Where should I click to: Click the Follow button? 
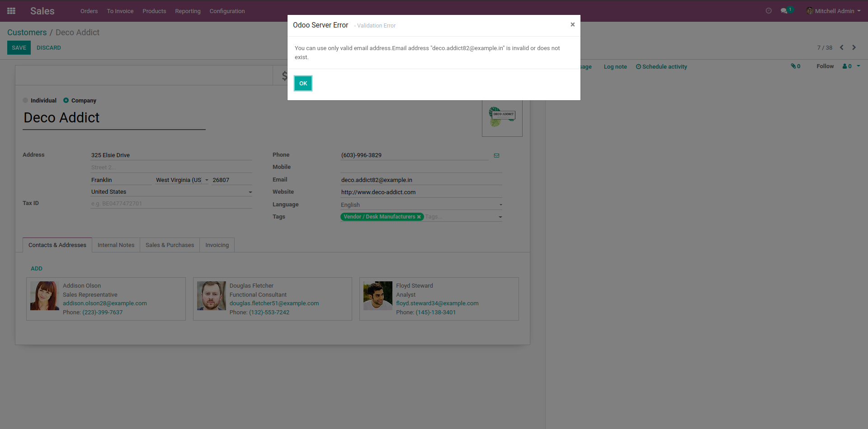click(x=825, y=66)
